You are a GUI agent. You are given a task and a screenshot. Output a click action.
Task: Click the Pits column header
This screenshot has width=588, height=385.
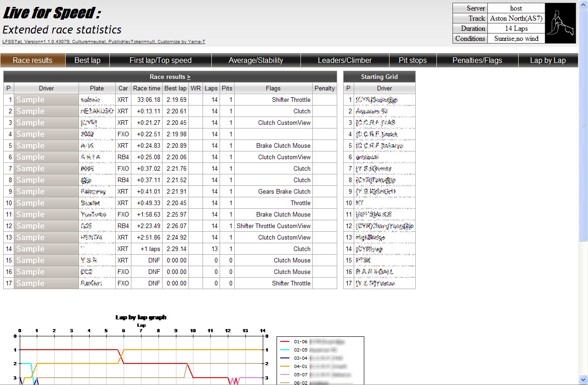227,88
